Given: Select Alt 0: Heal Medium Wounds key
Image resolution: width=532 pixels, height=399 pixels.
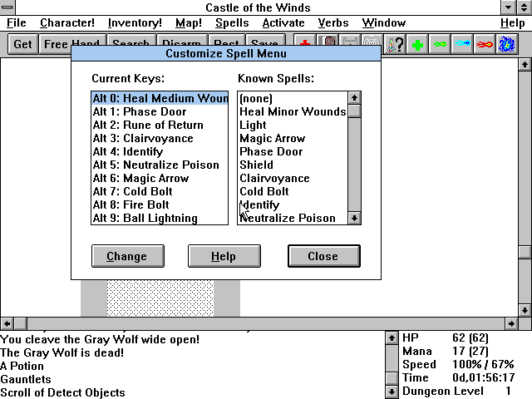Looking at the screenshot, I should click(160, 98).
